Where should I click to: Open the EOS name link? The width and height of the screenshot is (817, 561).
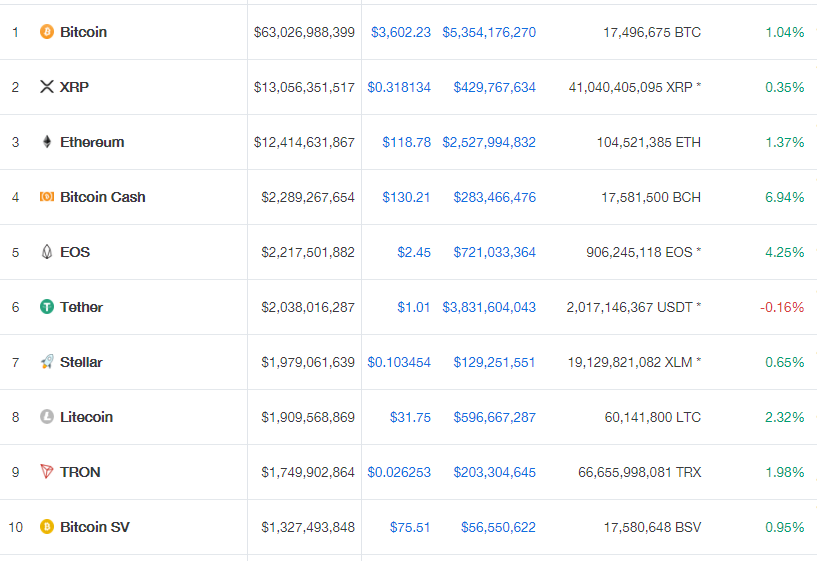75,252
